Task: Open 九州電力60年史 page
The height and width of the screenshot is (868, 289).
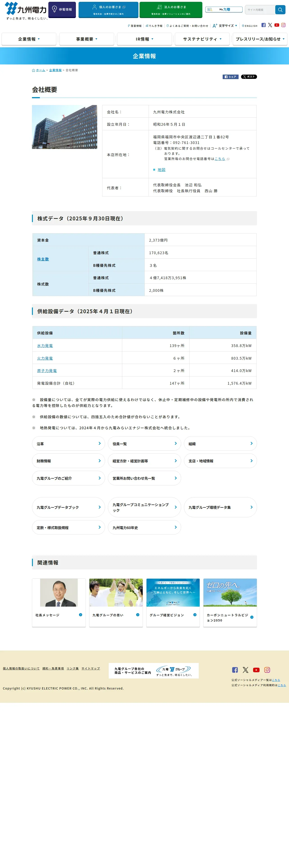Action: pyautogui.click(x=144, y=527)
